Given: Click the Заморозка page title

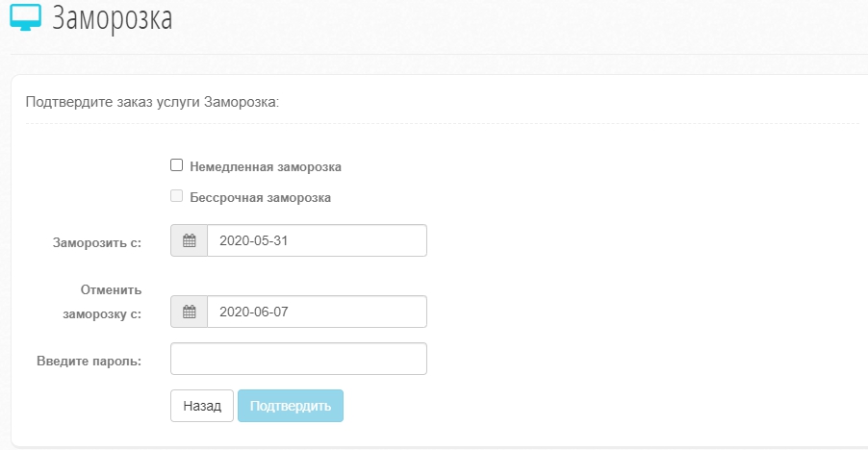Looking at the screenshot, I should (x=113, y=17).
